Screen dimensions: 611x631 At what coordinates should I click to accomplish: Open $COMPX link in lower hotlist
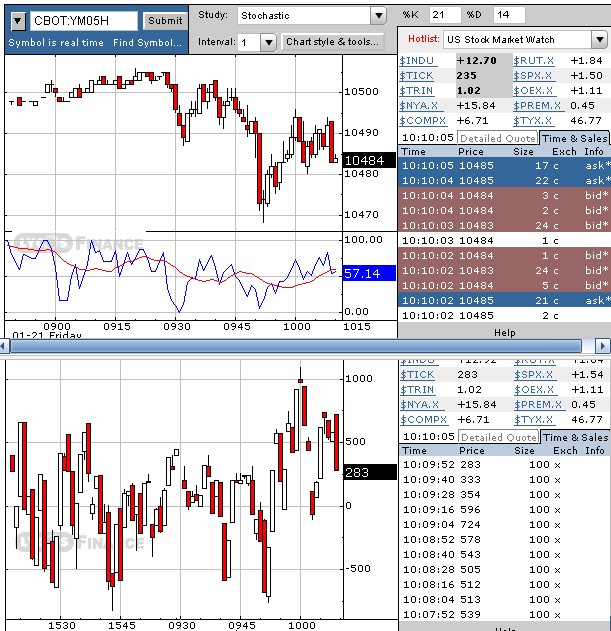point(423,419)
